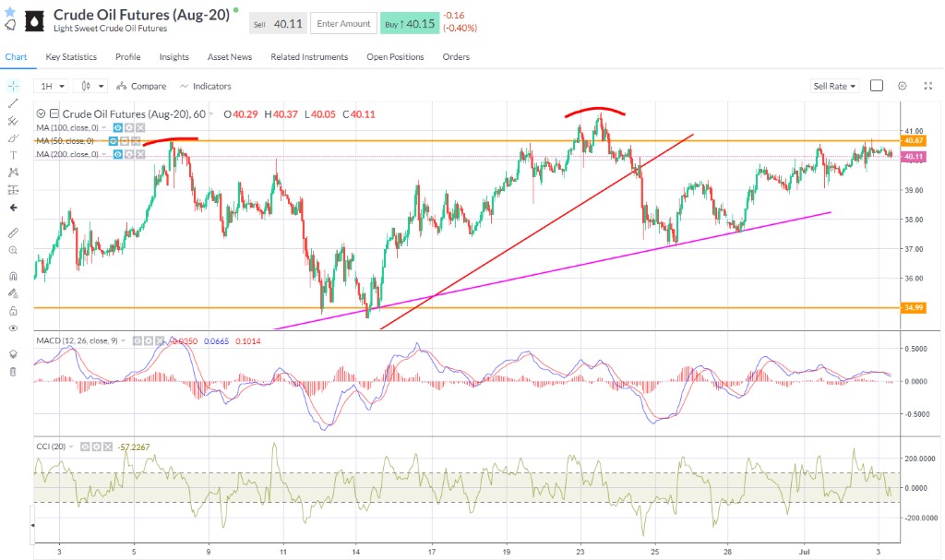Select the trend line drawing tool
This screenshot has height=560, width=945.
tap(13, 102)
